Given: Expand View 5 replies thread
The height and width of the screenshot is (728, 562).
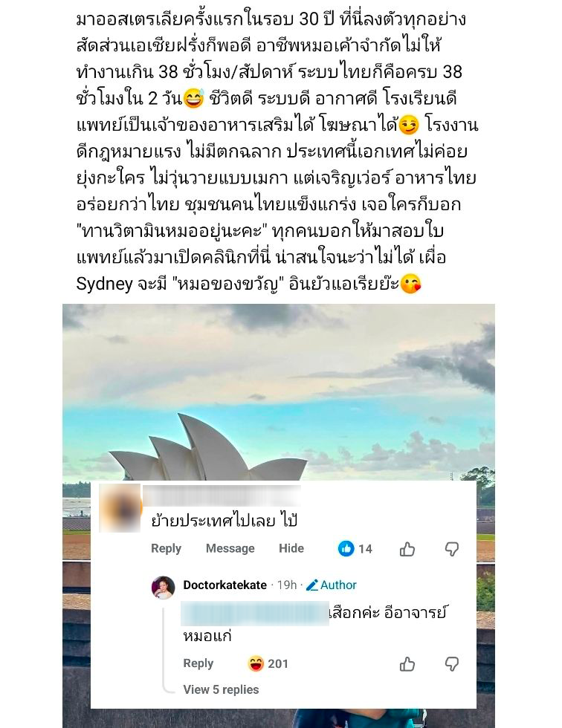Looking at the screenshot, I should click(x=221, y=689).
